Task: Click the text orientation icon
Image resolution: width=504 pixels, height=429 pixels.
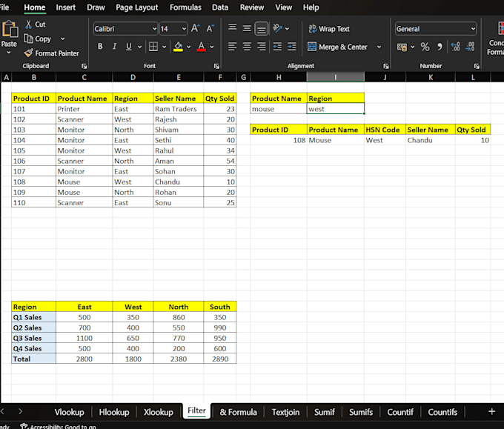Action: click(x=277, y=28)
